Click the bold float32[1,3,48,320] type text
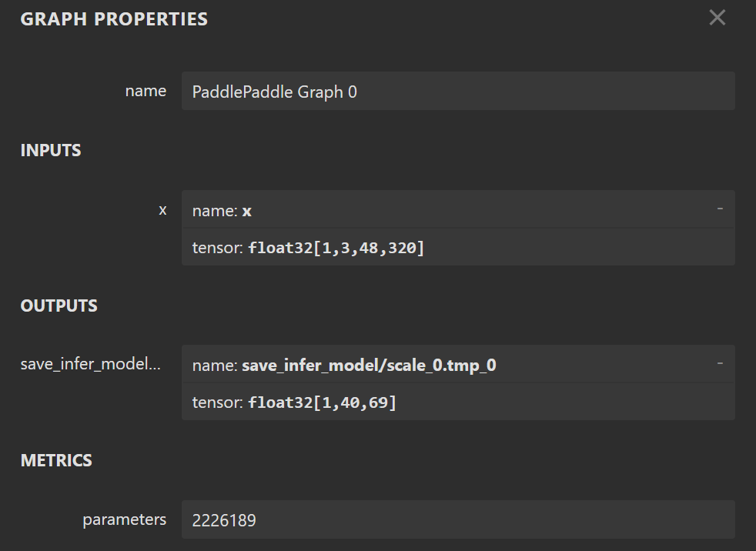Screen dimensions: 756x551 click(336, 248)
